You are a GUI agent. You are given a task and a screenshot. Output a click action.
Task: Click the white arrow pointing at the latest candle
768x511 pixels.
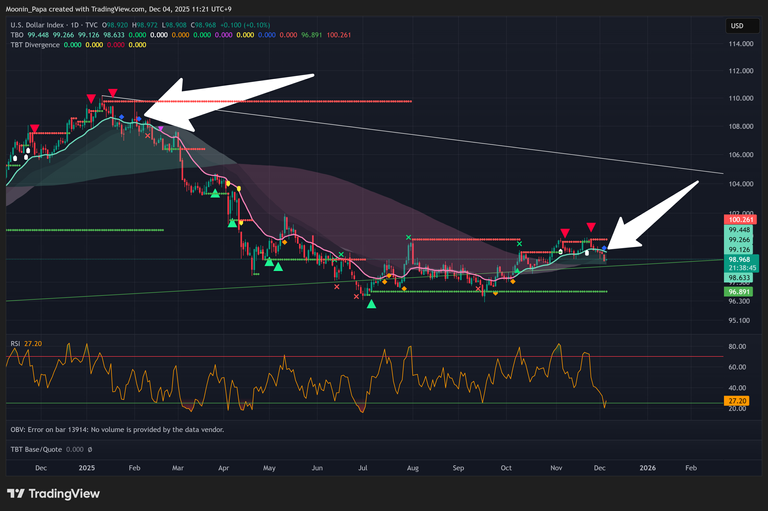(655, 218)
